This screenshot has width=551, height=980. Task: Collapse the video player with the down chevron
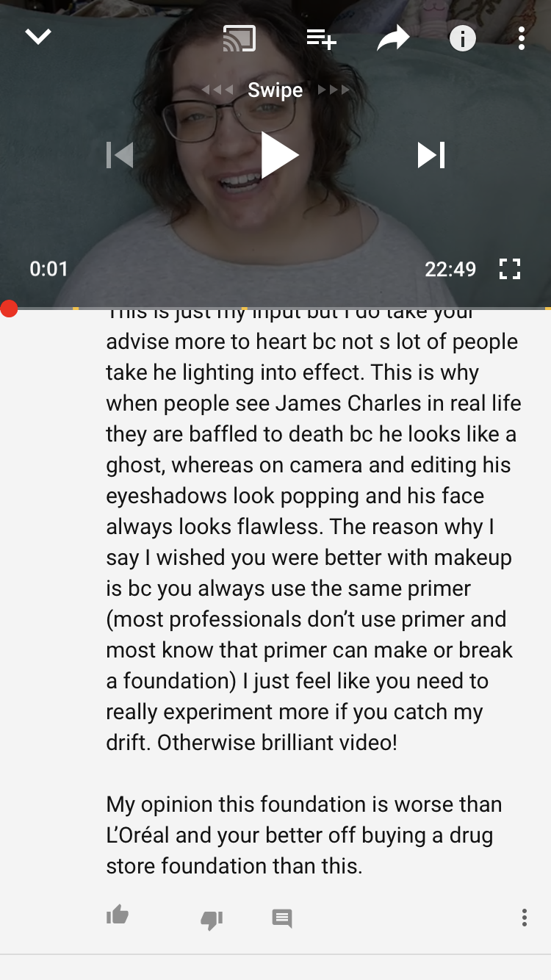38,37
